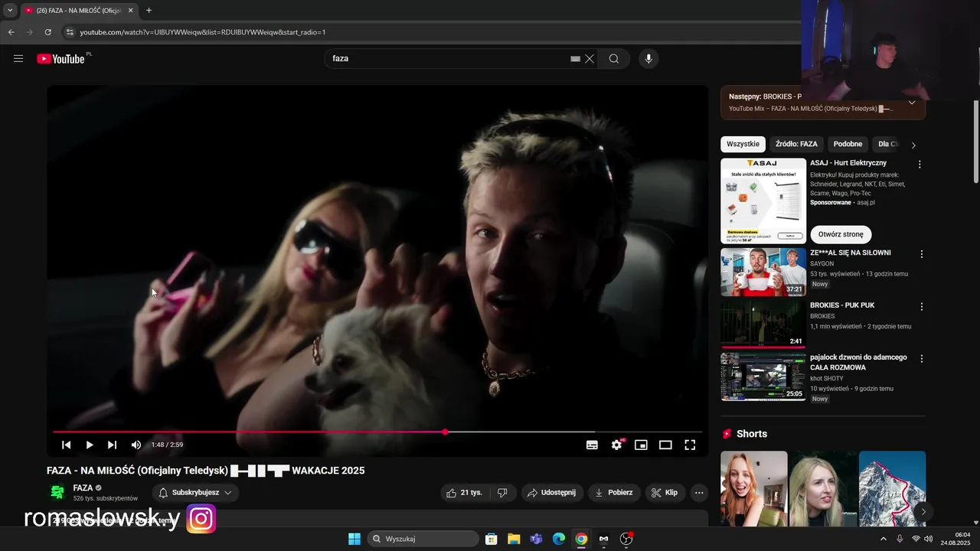Go back in browser history
This screenshot has height=551, width=980.
(11, 32)
